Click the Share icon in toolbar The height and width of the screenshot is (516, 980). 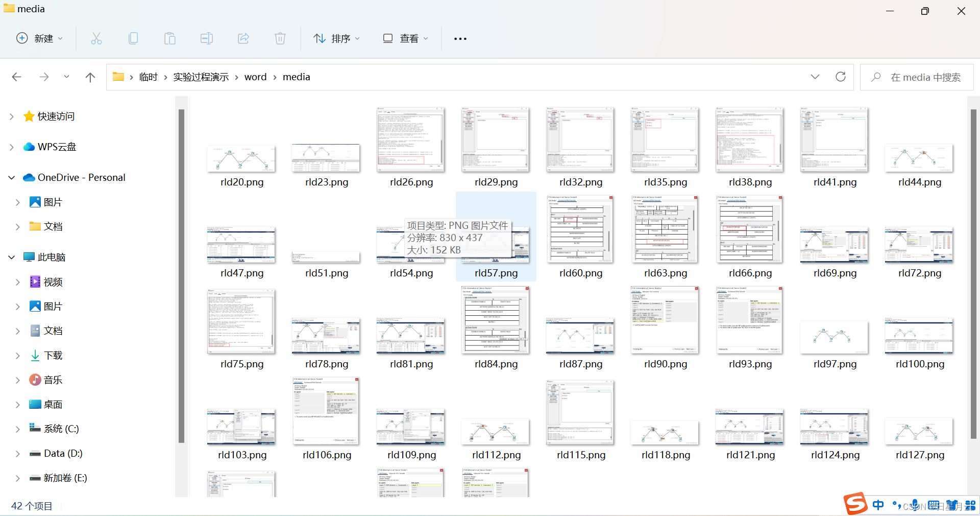pyautogui.click(x=243, y=38)
